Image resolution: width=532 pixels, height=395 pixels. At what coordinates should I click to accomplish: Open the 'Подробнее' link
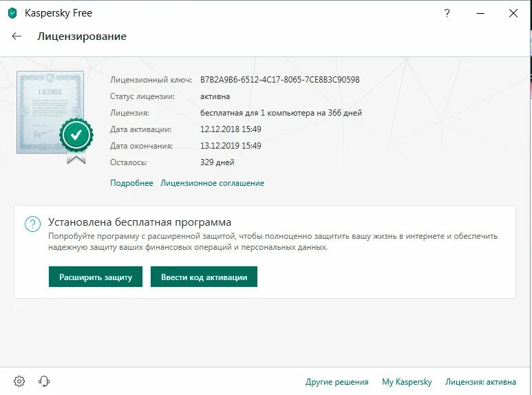(x=131, y=183)
